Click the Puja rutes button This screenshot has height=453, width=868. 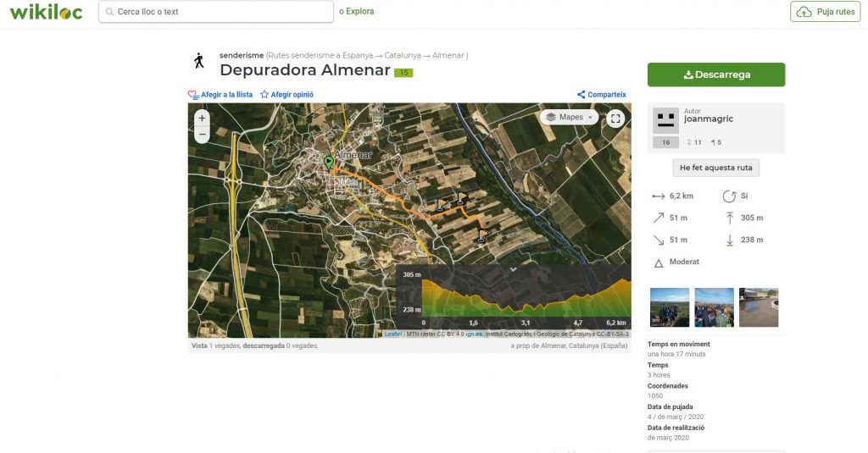(825, 12)
